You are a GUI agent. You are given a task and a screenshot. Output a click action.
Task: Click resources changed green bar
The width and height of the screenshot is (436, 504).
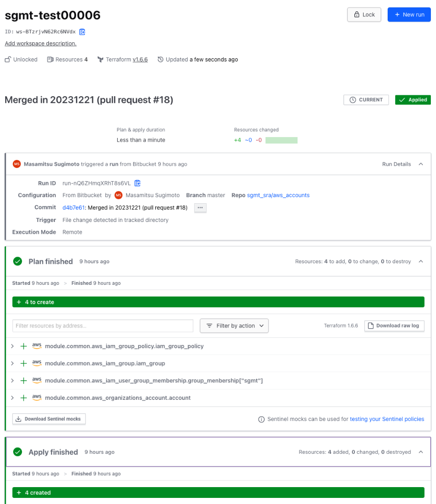click(281, 140)
